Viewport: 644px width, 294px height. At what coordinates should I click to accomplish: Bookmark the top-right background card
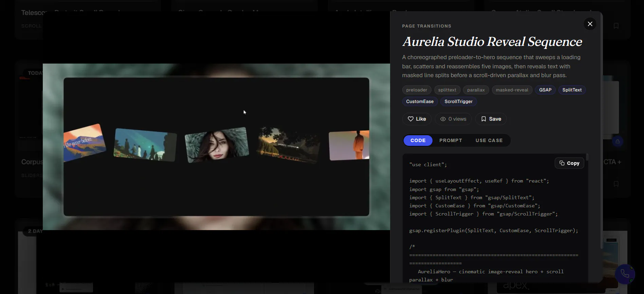(616, 26)
